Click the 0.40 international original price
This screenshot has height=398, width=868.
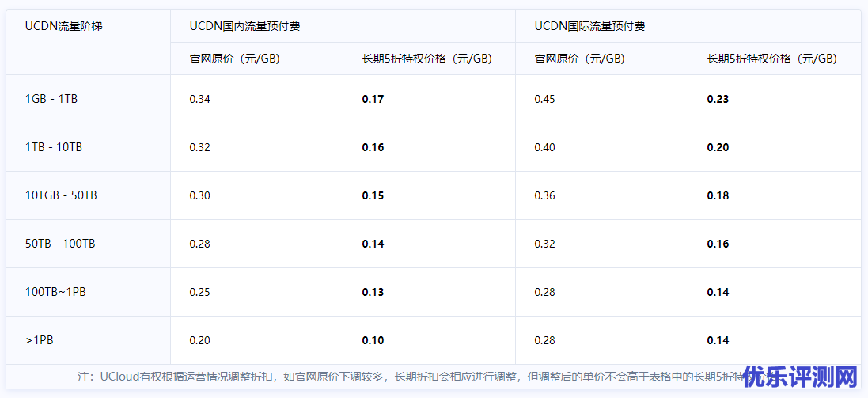544,147
